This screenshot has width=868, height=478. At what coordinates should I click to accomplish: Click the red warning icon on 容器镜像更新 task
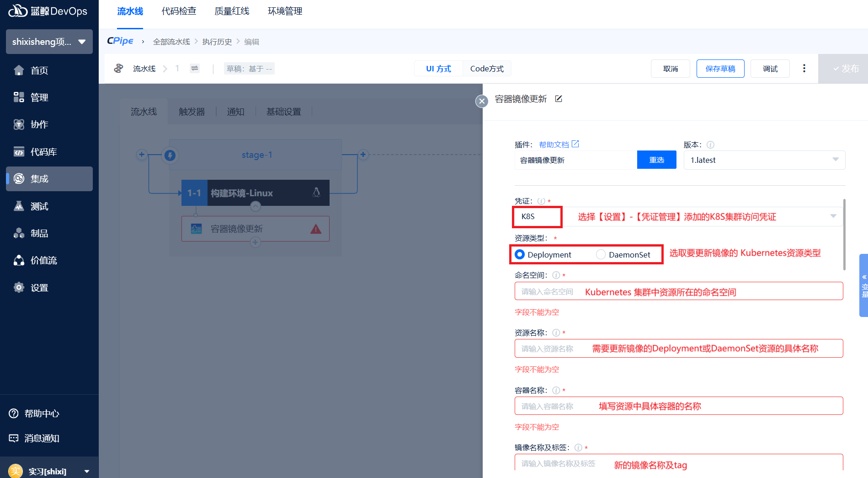coord(316,229)
